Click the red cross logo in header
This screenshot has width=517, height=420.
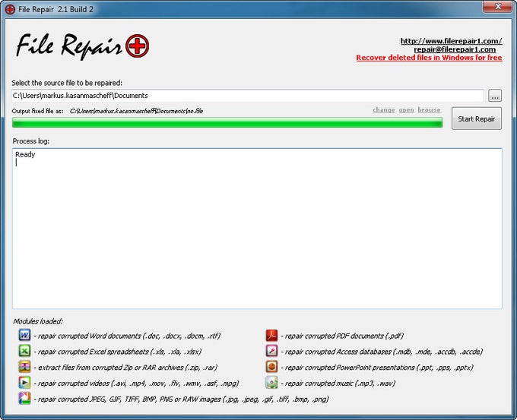pos(137,46)
